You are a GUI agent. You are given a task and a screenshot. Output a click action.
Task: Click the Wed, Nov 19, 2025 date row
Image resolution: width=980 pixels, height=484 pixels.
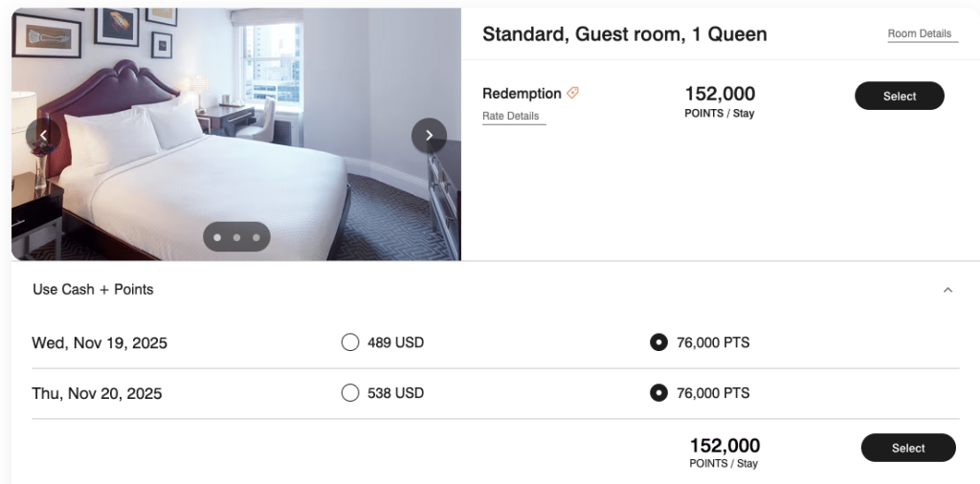(x=100, y=342)
